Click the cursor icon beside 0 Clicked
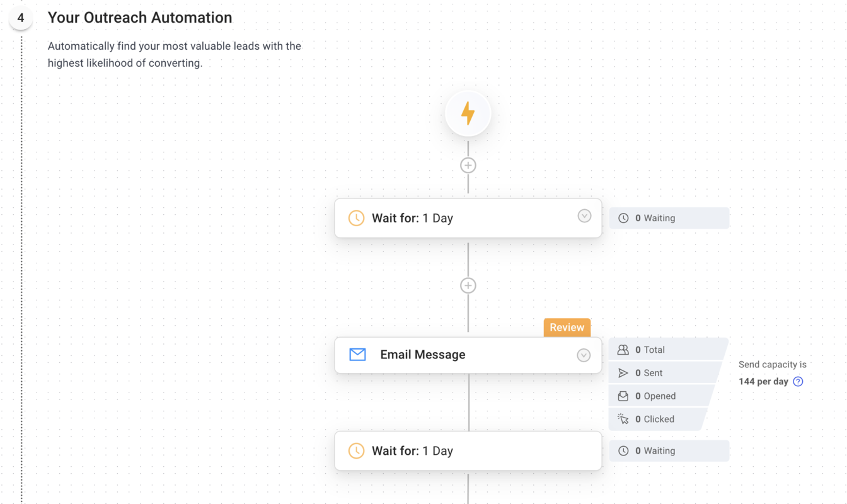The width and height of the screenshot is (847, 504). click(623, 419)
